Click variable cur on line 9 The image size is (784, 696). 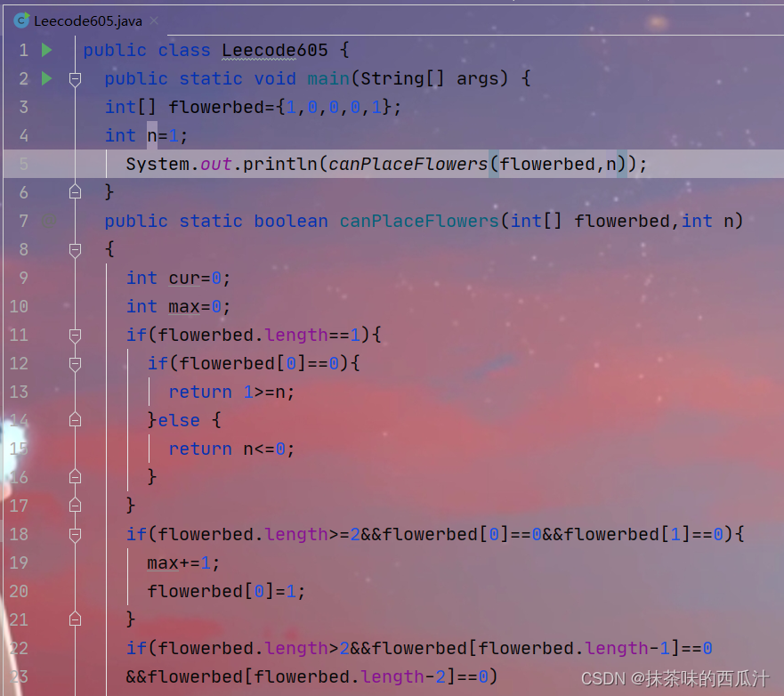(x=184, y=278)
